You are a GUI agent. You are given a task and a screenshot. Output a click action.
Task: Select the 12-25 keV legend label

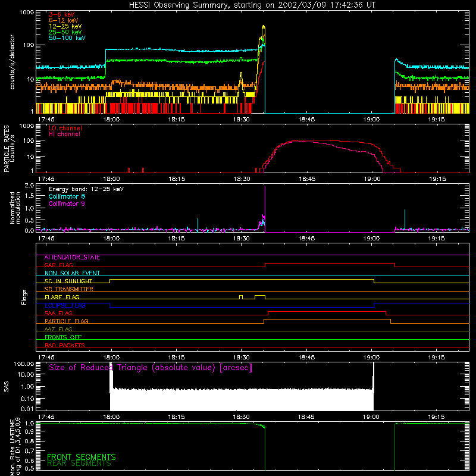(x=65, y=26)
